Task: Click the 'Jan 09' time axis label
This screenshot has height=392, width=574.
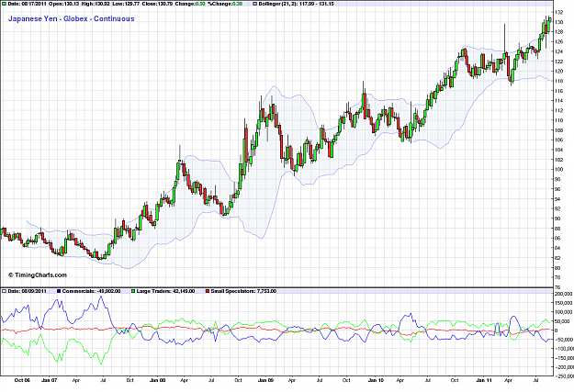Action: pos(265,380)
